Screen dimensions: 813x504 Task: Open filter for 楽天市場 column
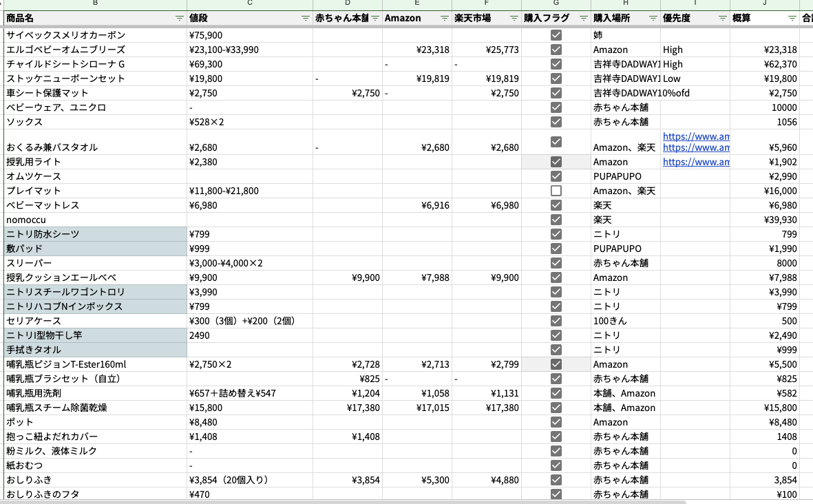514,18
